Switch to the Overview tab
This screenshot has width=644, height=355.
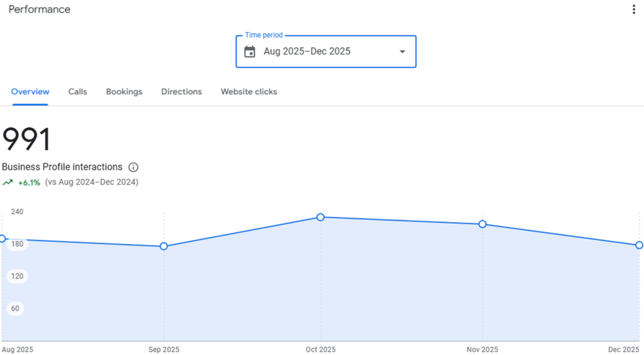(x=30, y=92)
